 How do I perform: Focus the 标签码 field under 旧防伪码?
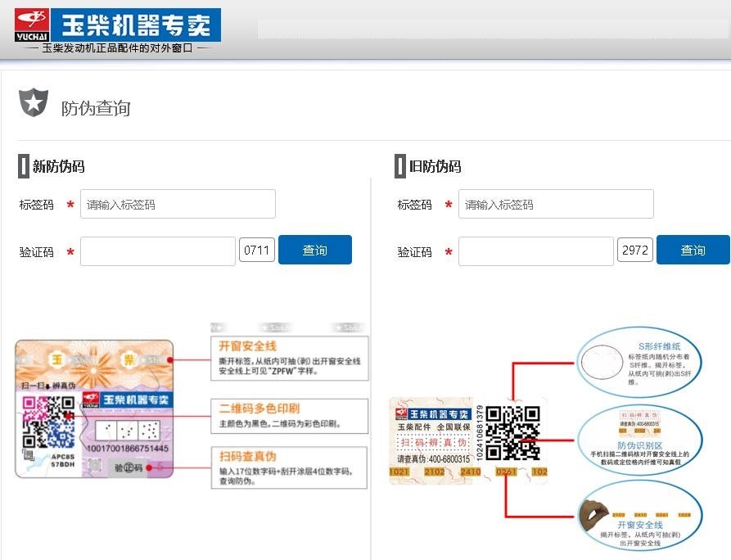click(x=556, y=205)
